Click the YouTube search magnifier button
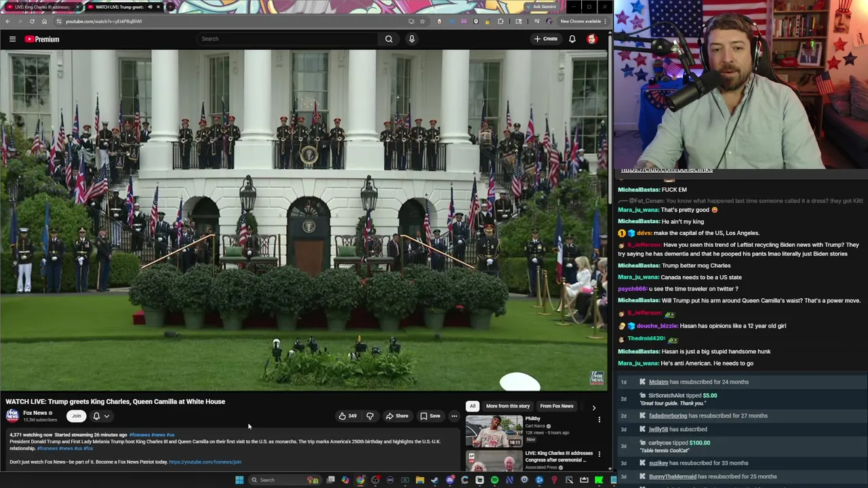The image size is (868, 488). pos(389,39)
